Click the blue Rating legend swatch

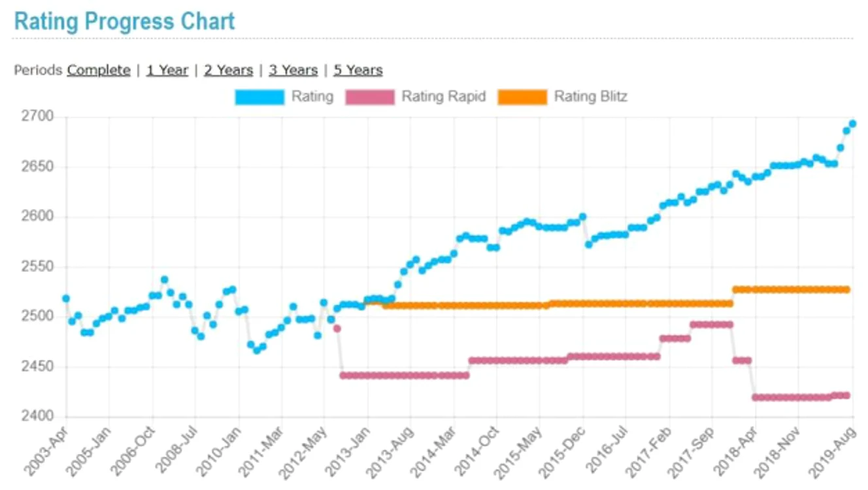tap(259, 97)
